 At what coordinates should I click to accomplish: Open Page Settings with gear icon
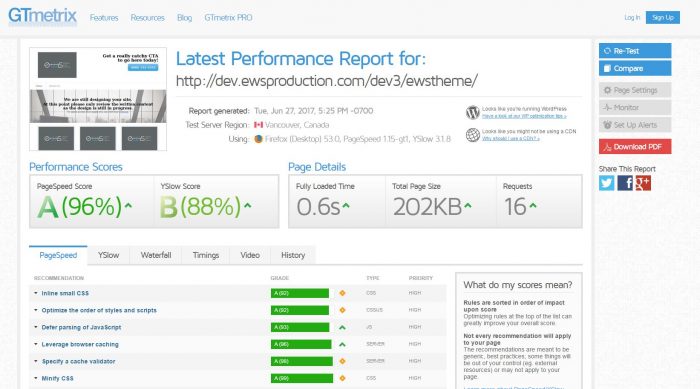[635, 90]
